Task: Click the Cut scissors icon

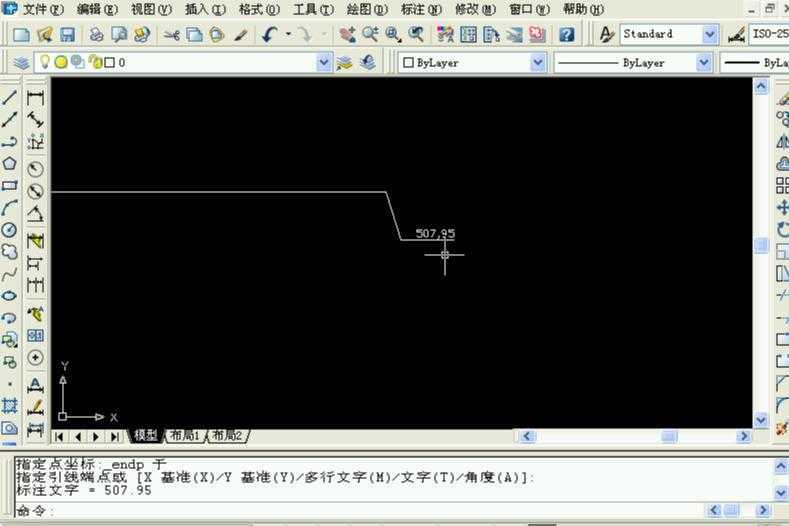Action: point(172,35)
